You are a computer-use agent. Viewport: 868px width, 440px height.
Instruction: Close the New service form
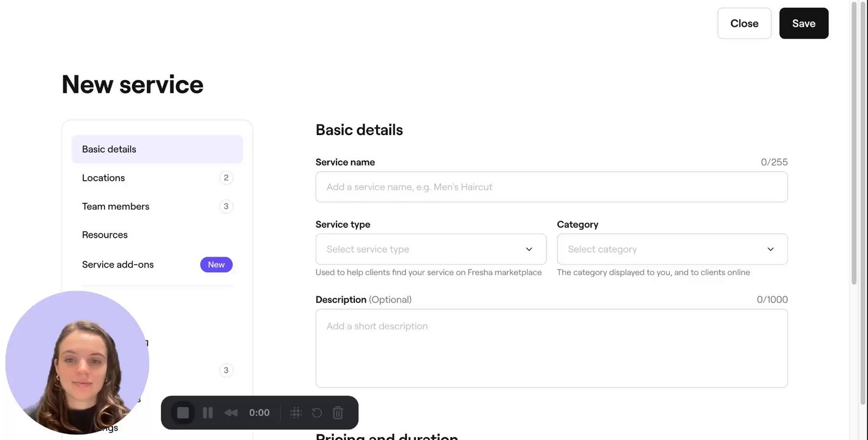click(744, 23)
